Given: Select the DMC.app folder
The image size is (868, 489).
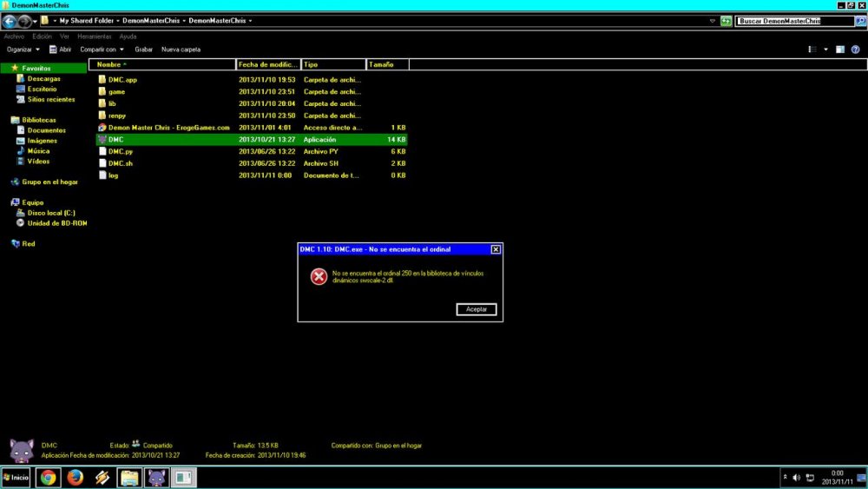Looking at the screenshot, I should (x=122, y=80).
